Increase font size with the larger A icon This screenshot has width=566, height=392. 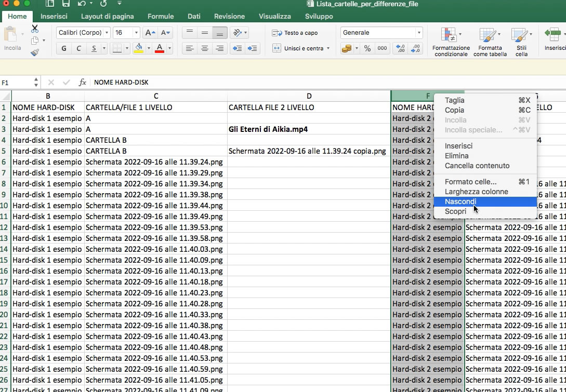click(150, 33)
